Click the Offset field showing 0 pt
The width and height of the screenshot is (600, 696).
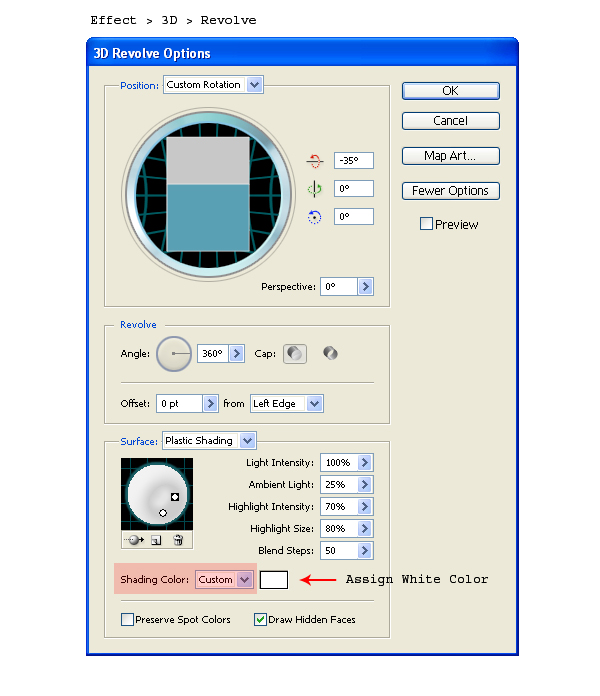pos(180,404)
